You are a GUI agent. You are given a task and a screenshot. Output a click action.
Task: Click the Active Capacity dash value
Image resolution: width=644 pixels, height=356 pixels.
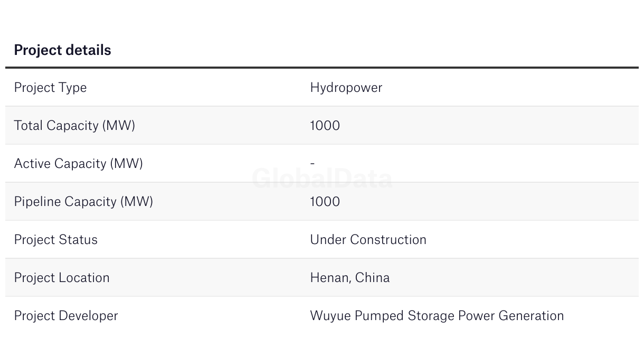click(312, 164)
